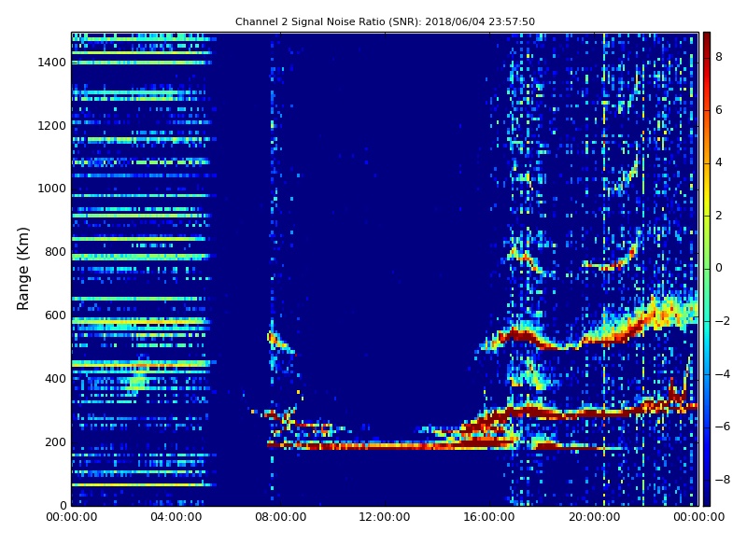This screenshot has height=560, width=747.
Task: Click the 1000 range tick label
Action: (x=52, y=189)
